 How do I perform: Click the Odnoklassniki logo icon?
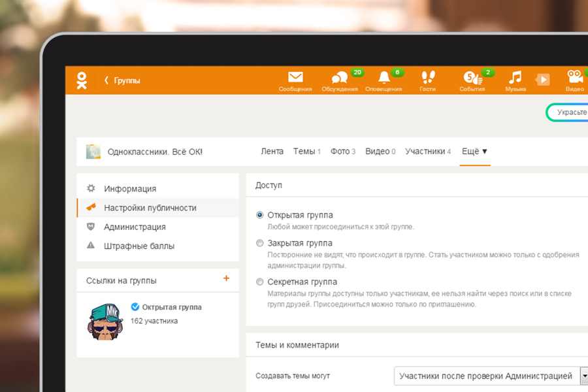82,80
